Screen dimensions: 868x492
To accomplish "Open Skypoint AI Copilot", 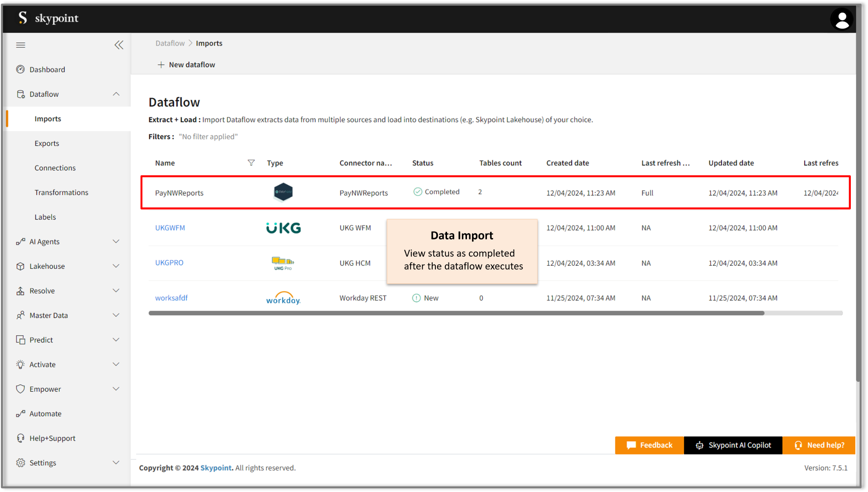I will [x=733, y=445].
